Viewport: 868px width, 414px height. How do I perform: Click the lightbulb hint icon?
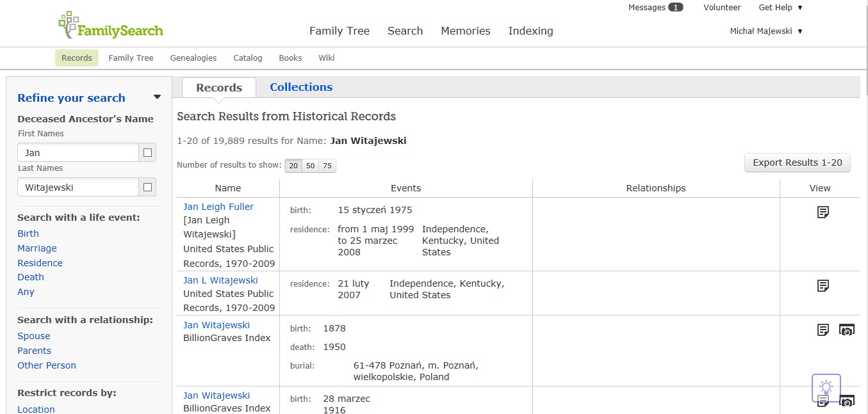pyautogui.click(x=826, y=387)
